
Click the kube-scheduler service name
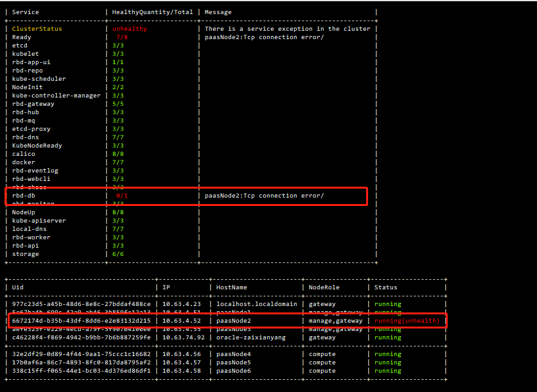(x=39, y=79)
